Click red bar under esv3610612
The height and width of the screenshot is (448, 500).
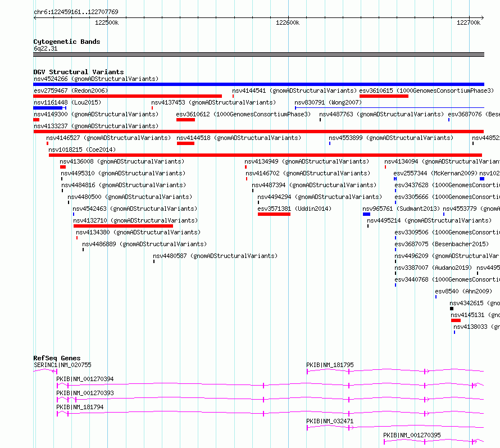(x=185, y=120)
